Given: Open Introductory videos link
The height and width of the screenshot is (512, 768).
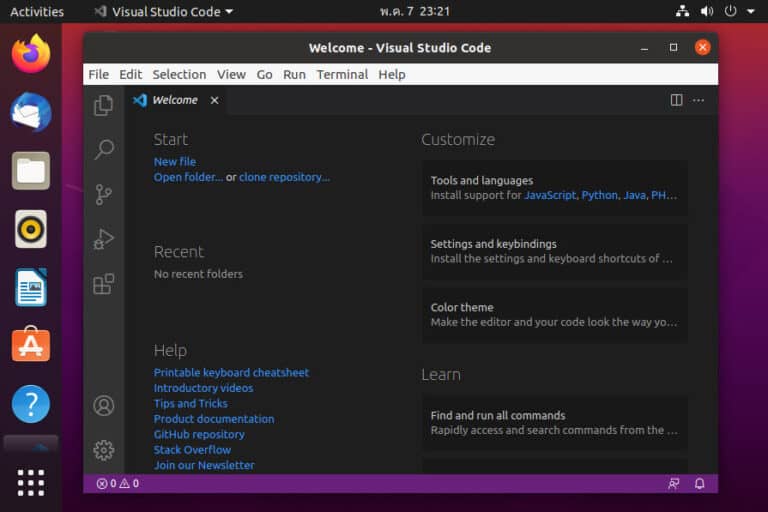Looking at the screenshot, I should 203,388.
